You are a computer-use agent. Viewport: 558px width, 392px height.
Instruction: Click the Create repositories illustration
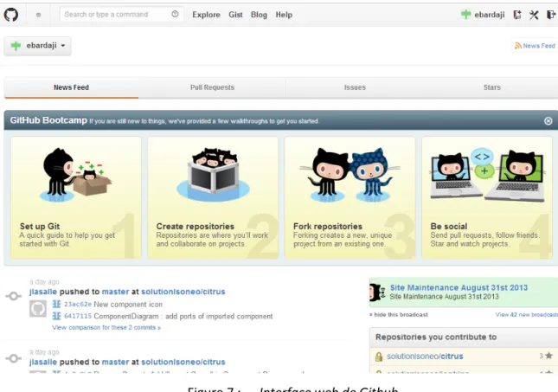(213, 175)
